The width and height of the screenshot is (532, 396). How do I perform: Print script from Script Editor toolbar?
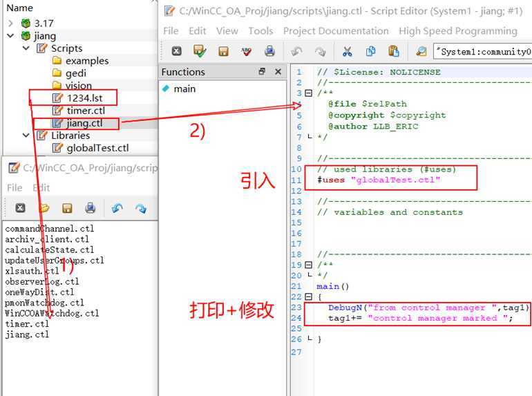(x=269, y=51)
